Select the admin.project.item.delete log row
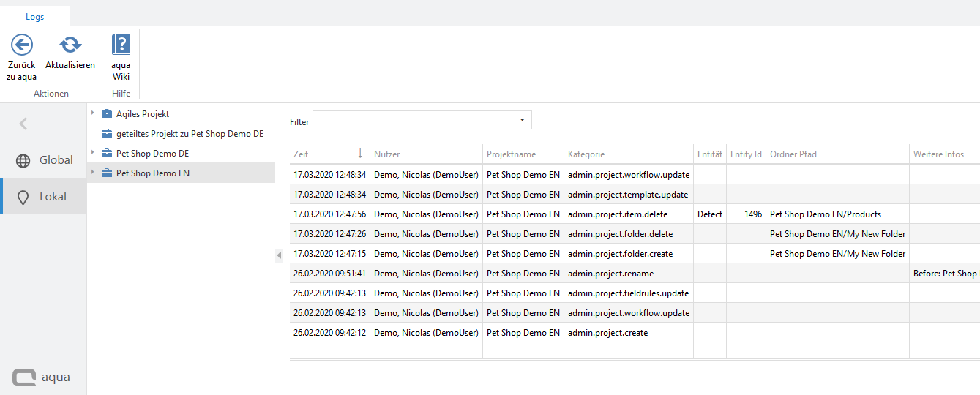The image size is (980, 395). 619,214
